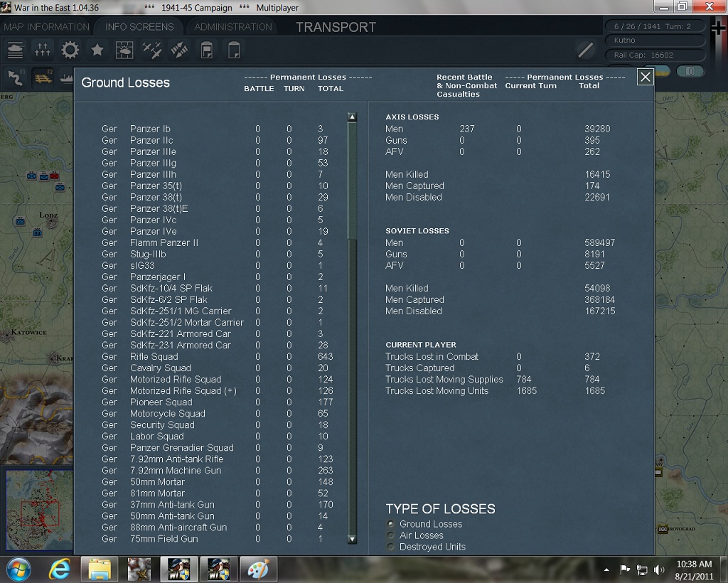Open the Paint app in taskbar
The image size is (728, 583).
pos(258,569)
